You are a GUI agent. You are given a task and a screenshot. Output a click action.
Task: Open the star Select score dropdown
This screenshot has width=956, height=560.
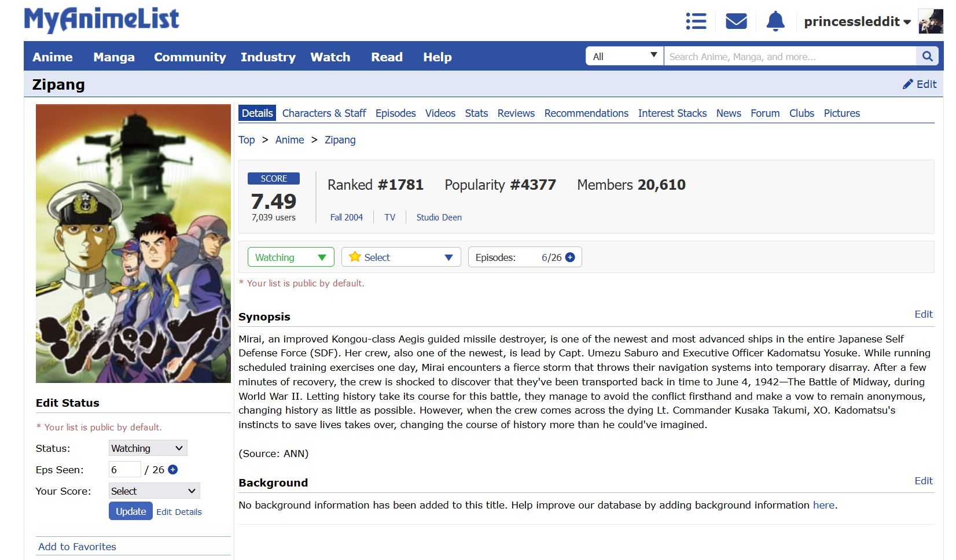(x=401, y=257)
